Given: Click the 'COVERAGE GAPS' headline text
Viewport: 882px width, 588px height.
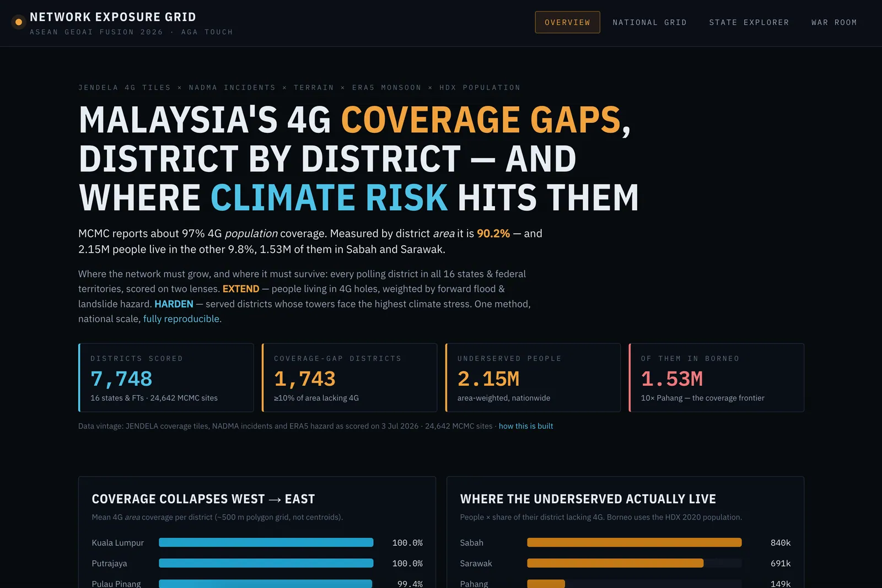Looking at the screenshot, I should (481, 120).
